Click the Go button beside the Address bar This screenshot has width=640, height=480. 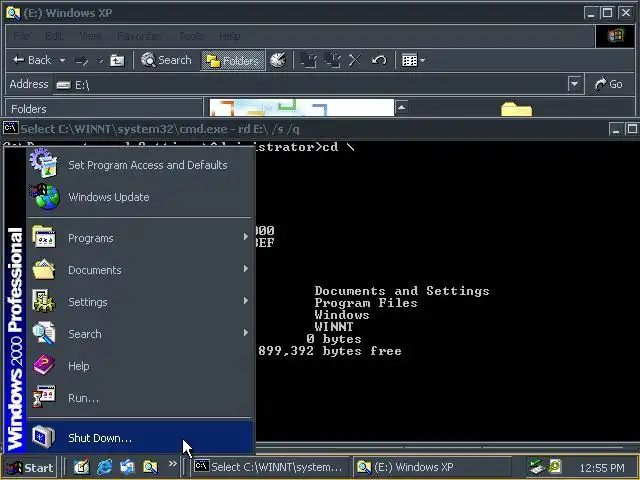(608, 84)
